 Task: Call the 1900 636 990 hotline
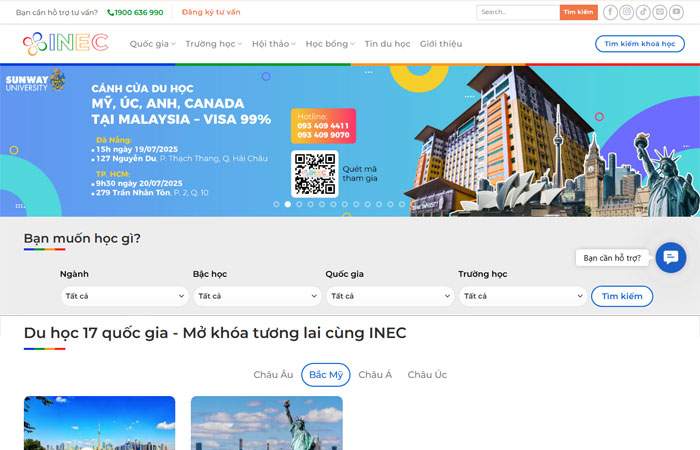[x=135, y=12]
